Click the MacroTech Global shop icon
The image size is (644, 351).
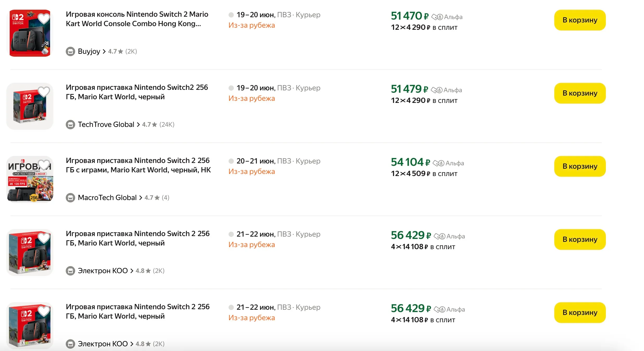[x=70, y=198]
